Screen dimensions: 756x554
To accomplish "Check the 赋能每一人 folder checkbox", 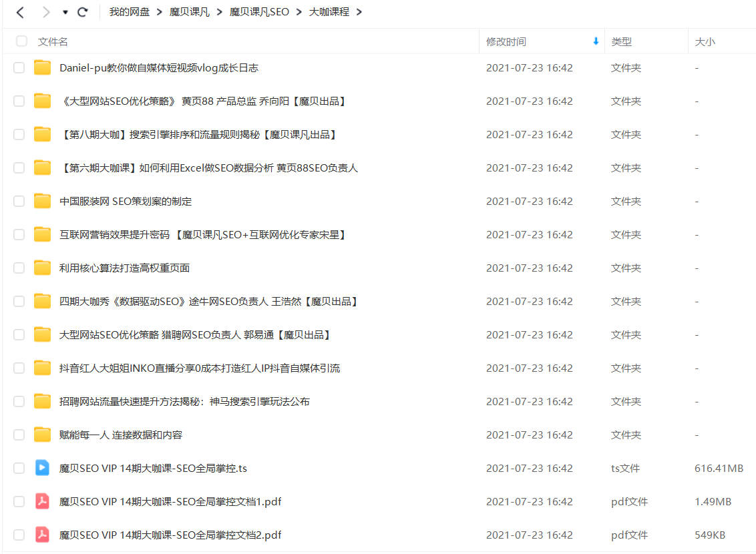I will pos(19,435).
